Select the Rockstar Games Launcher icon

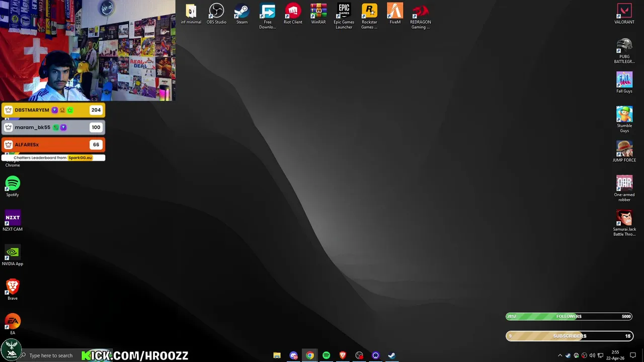coord(369,17)
